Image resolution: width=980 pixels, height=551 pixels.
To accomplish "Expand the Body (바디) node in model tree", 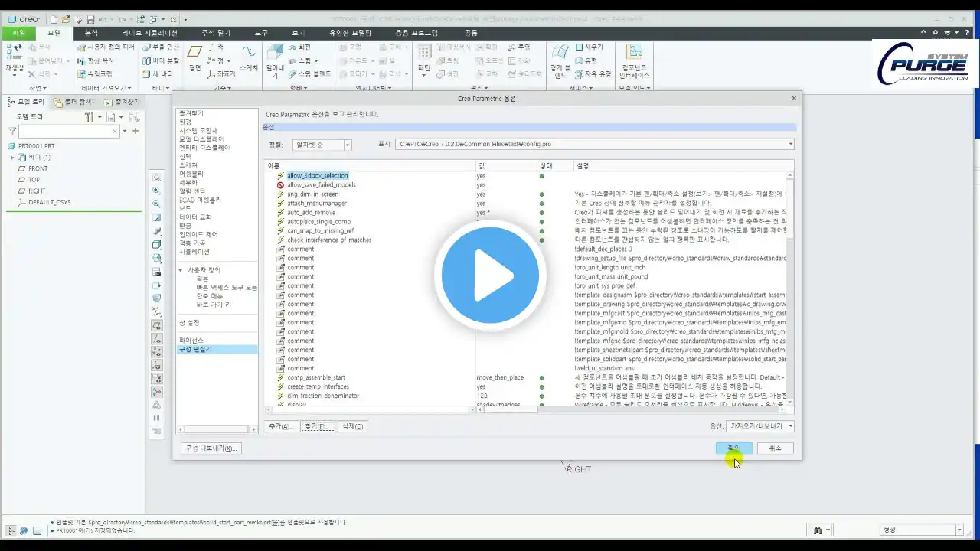I will (12, 157).
